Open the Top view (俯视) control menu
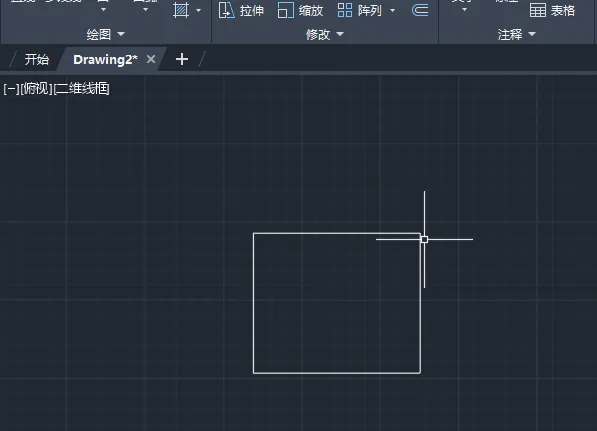This screenshot has height=431, width=597. pos(36,89)
